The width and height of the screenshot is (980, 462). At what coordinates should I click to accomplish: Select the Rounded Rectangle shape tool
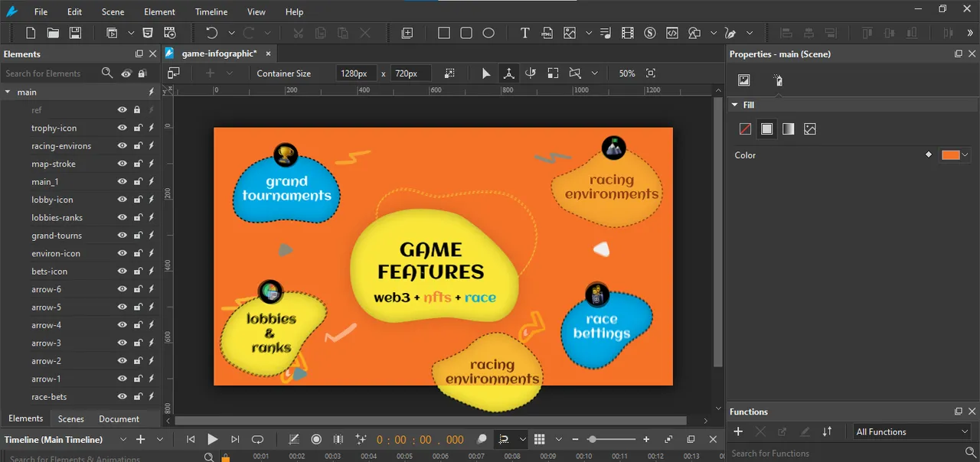[x=466, y=33]
